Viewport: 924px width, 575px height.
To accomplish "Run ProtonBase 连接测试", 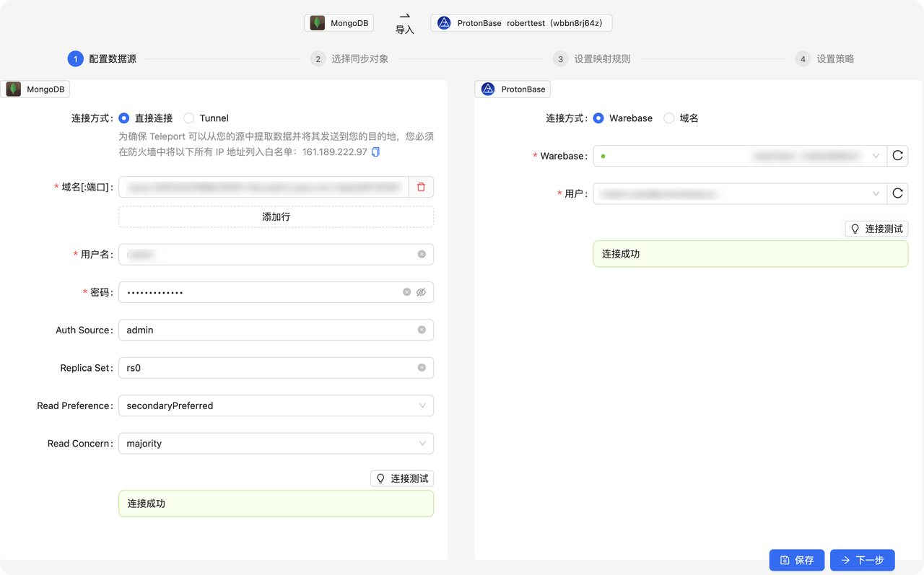I will click(x=876, y=229).
